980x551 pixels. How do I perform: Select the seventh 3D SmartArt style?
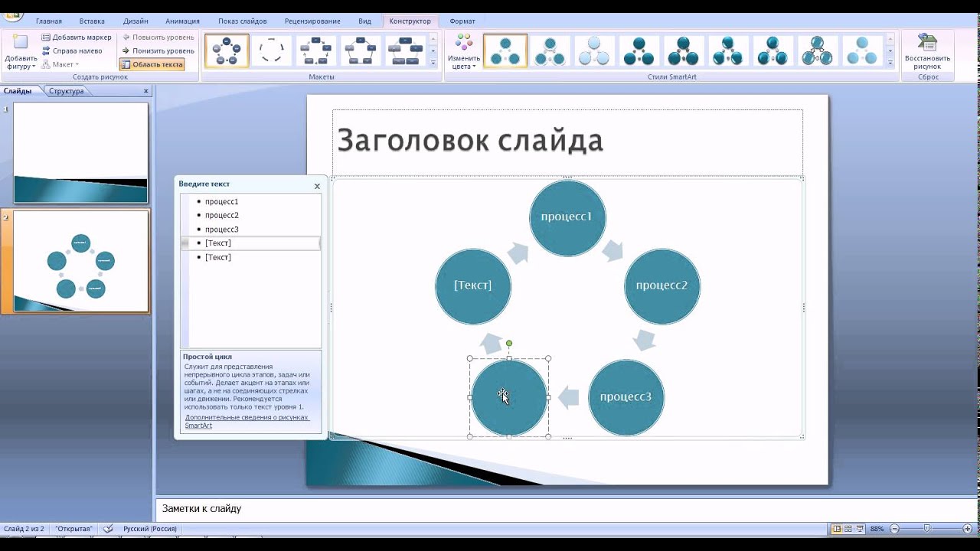click(773, 51)
